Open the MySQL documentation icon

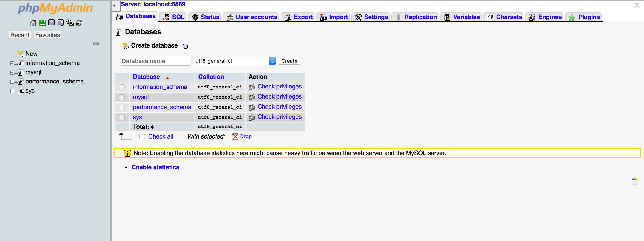pos(61,23)
